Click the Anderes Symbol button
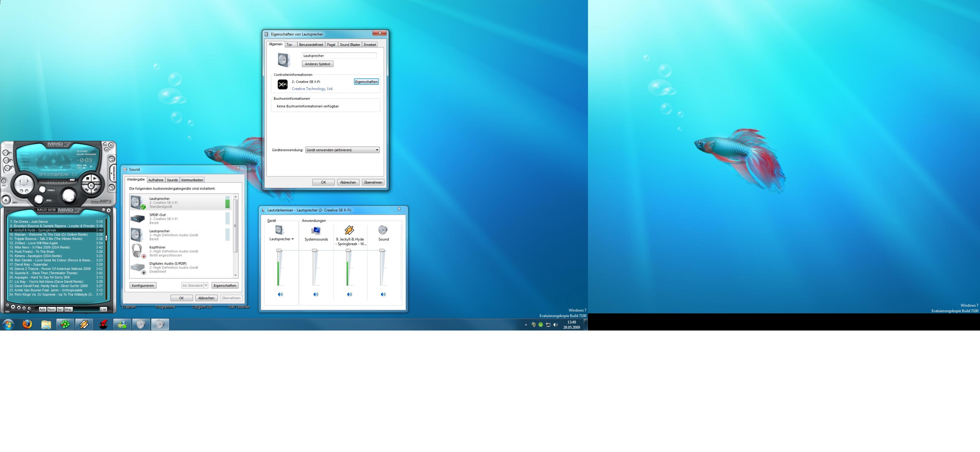 [317, 64]
